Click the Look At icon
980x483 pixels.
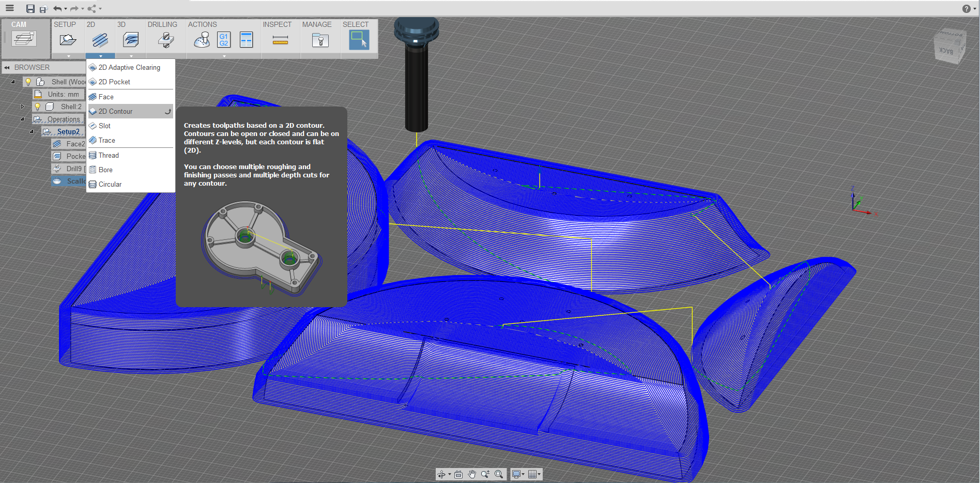pos(458,474)
